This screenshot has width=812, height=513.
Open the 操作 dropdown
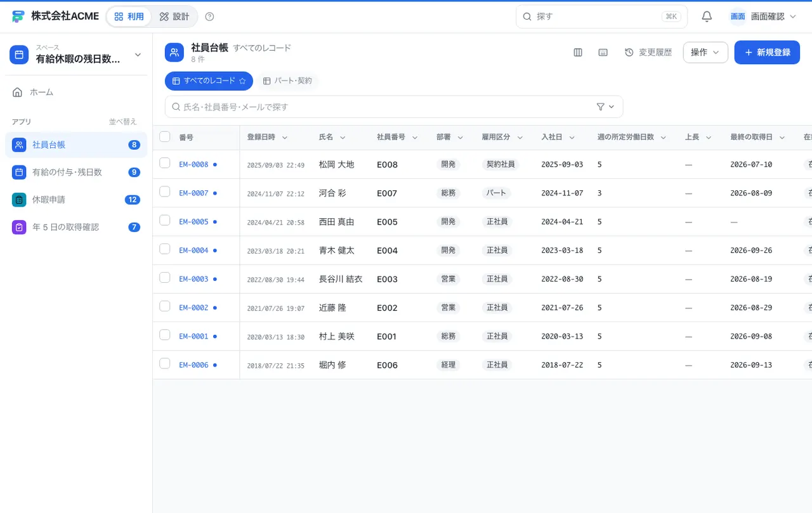[705, 53]
